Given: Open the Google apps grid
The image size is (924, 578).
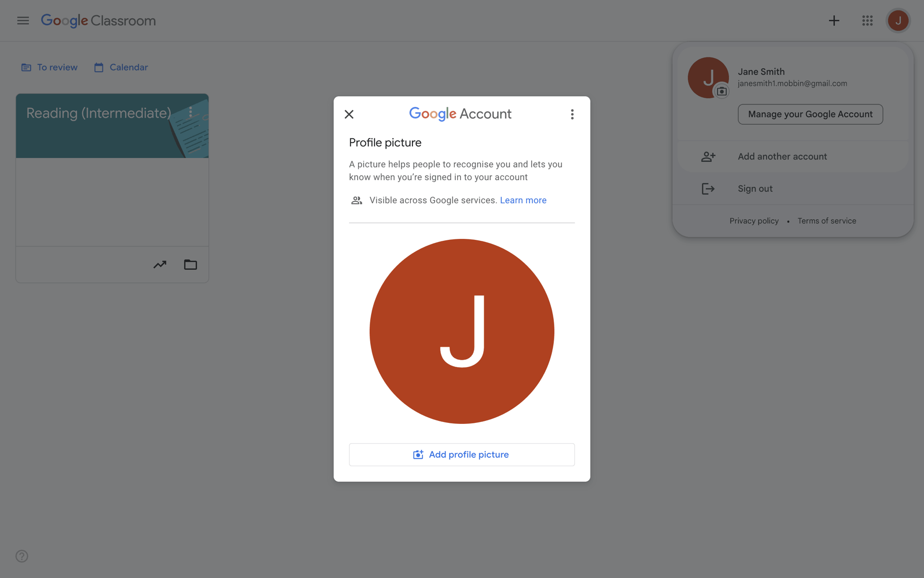Looking at the screenshot, I should coord(867,21).
